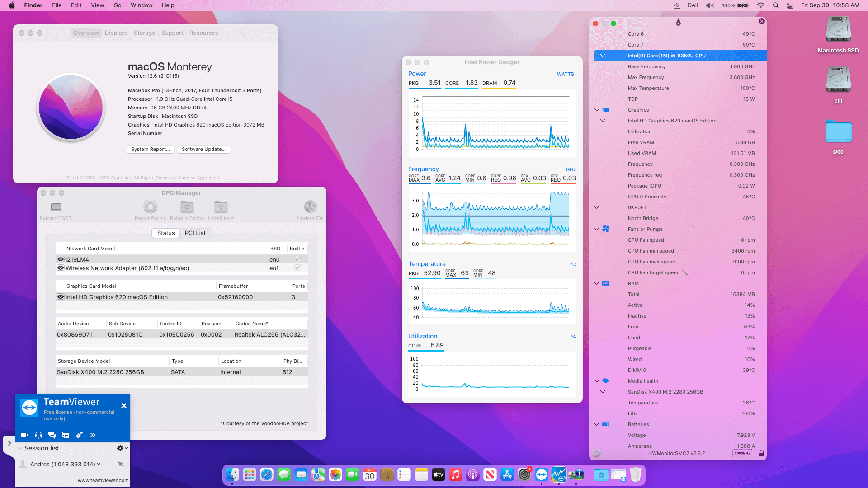Click the 2500MHz RAM indicator in HWMonitorSMC2
The width and height of the screenshot is (868, 488).
[x=742, y=453]
